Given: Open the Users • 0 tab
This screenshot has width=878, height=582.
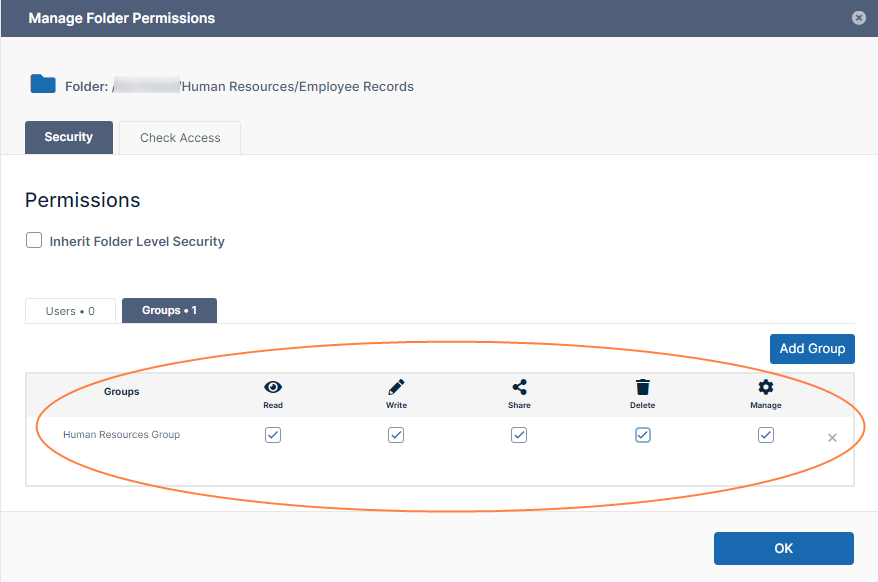Looking at the screenshot, I should 70,311.
